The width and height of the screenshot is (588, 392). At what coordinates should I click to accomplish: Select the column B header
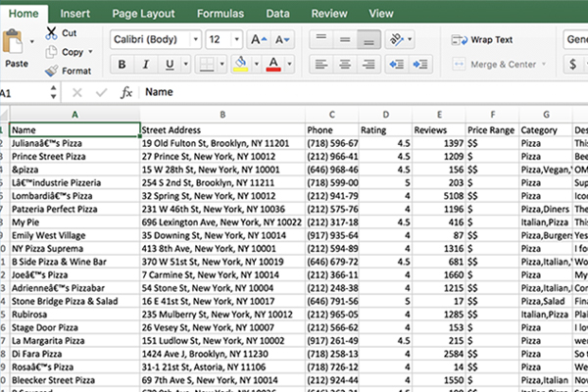(220, 114)
